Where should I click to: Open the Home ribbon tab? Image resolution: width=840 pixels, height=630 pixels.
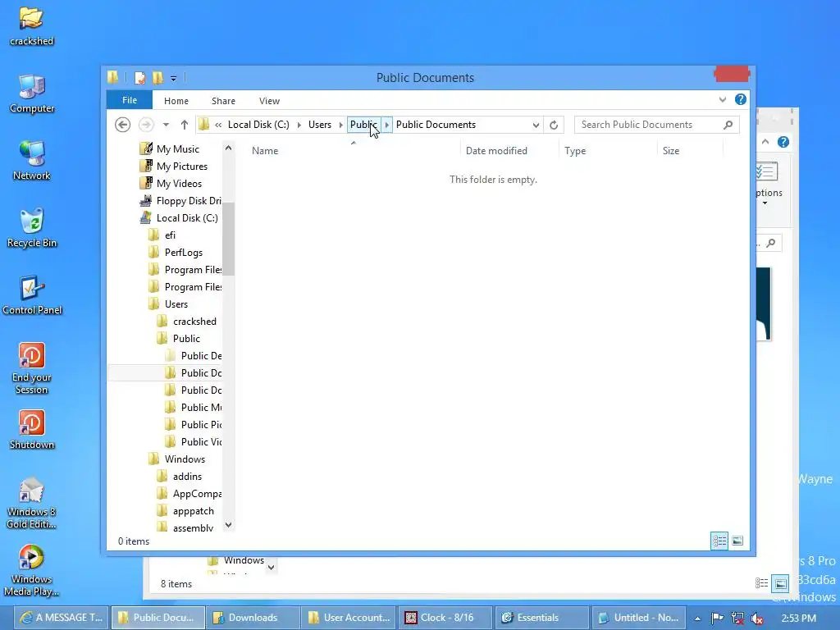coord(176,101)
